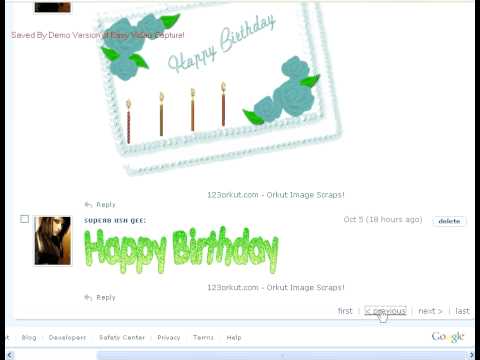Click the reply arrow icon under the cake image
This screenshot has width=480, height=360.
click(88, 204)
